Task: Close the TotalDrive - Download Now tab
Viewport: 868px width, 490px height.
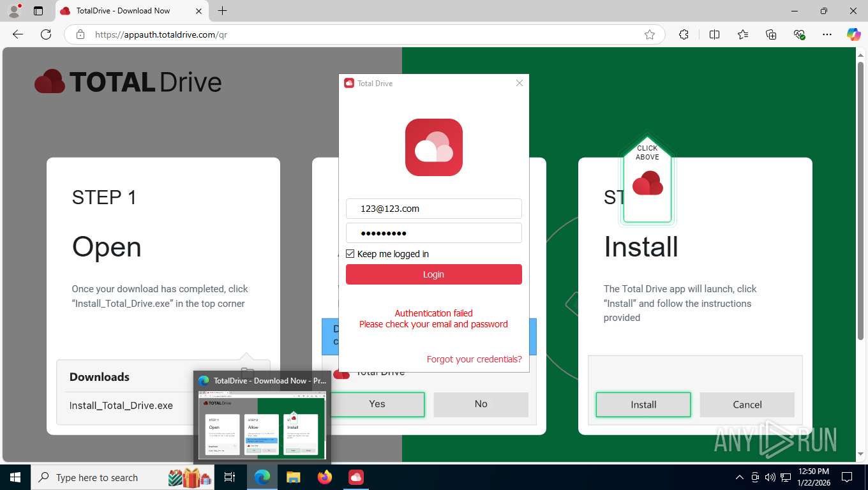Action: (x=198, y=11)
